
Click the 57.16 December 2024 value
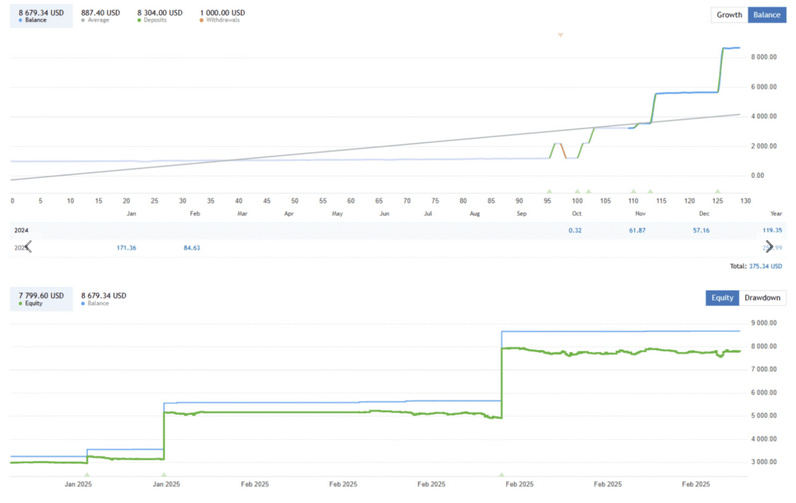[701, 230]
